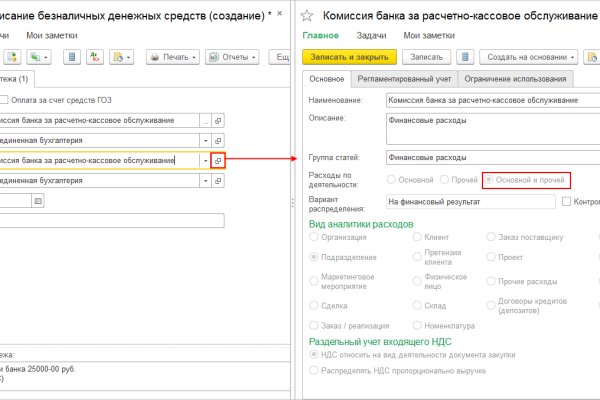Click the document list icon next to Записать
600x400 pixels.
[463, 58]
